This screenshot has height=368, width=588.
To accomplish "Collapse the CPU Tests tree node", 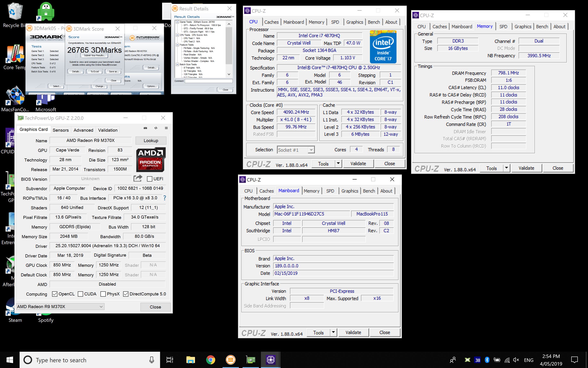I will point(178,35).
